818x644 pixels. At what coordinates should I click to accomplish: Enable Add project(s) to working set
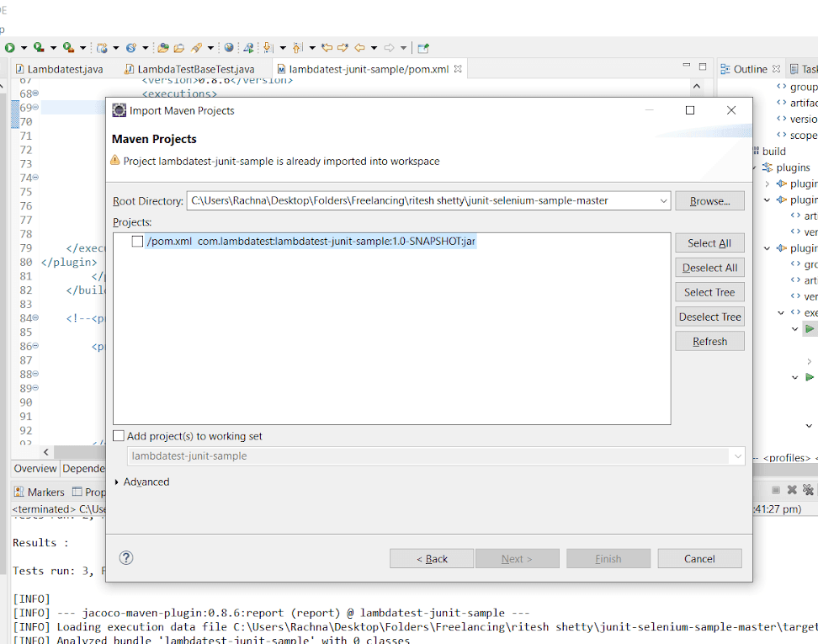tap(119, 436)
